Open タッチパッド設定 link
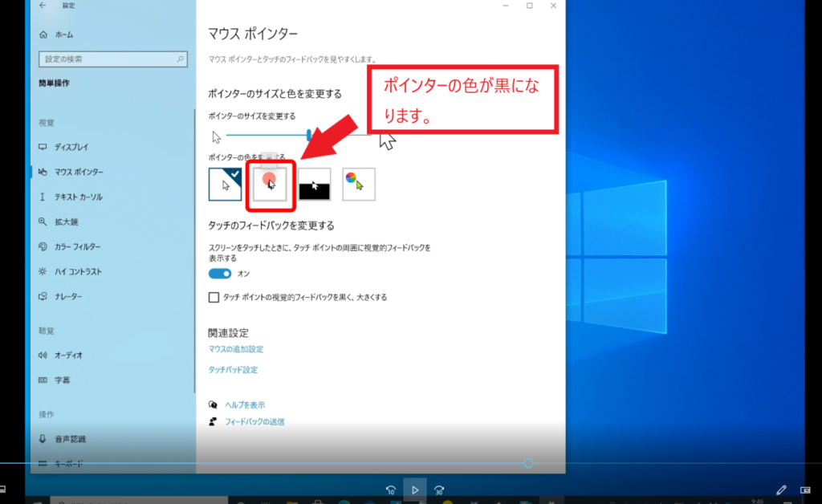 233,370
